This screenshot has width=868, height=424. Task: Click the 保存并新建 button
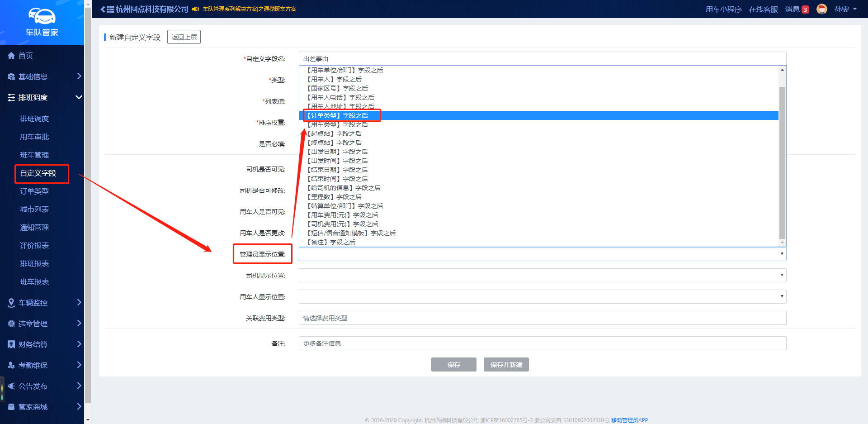(x=506, y=365)
